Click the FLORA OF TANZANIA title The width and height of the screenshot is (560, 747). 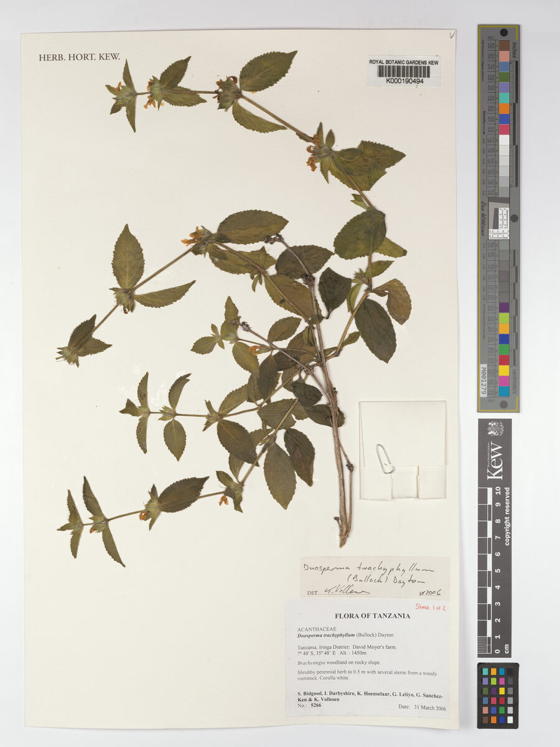click(x=372, y=616)
